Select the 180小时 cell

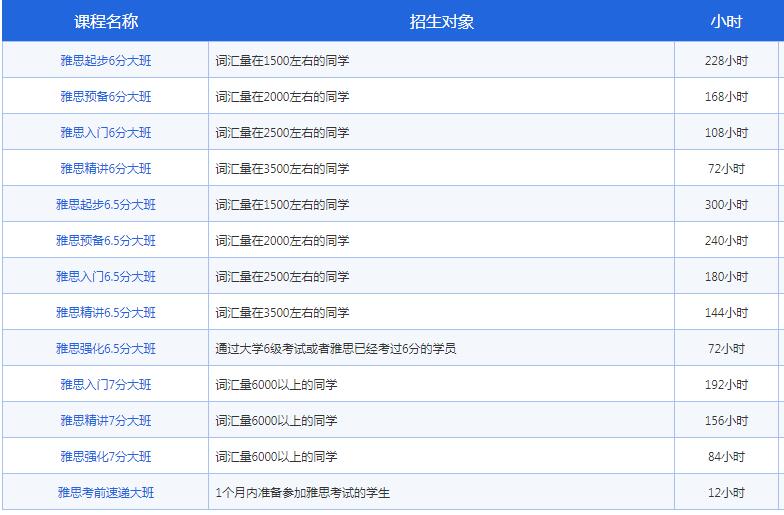coord(726,276)
